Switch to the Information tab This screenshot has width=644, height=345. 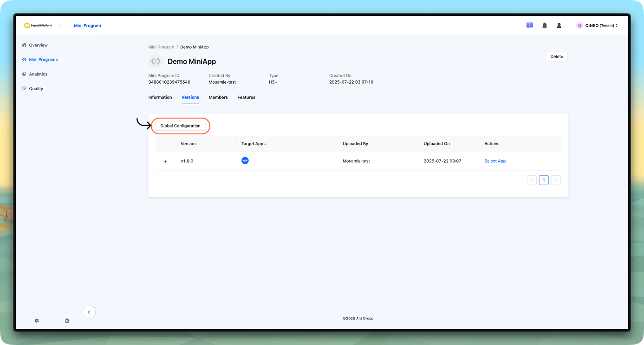pos(160,97)
